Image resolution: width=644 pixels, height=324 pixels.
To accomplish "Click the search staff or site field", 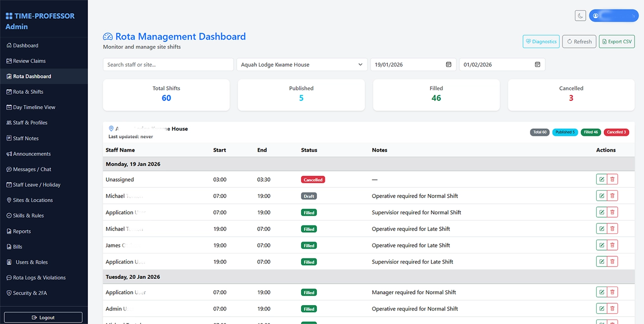I will [168, 64].
